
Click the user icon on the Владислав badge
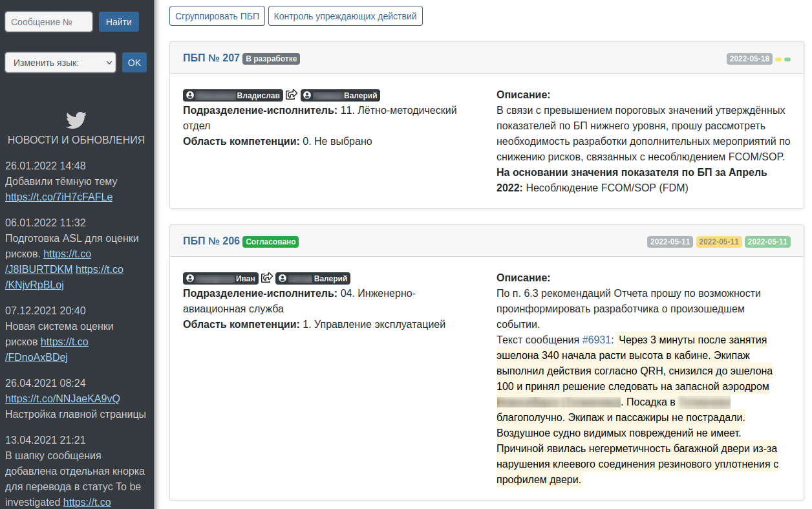click(189, 94)
